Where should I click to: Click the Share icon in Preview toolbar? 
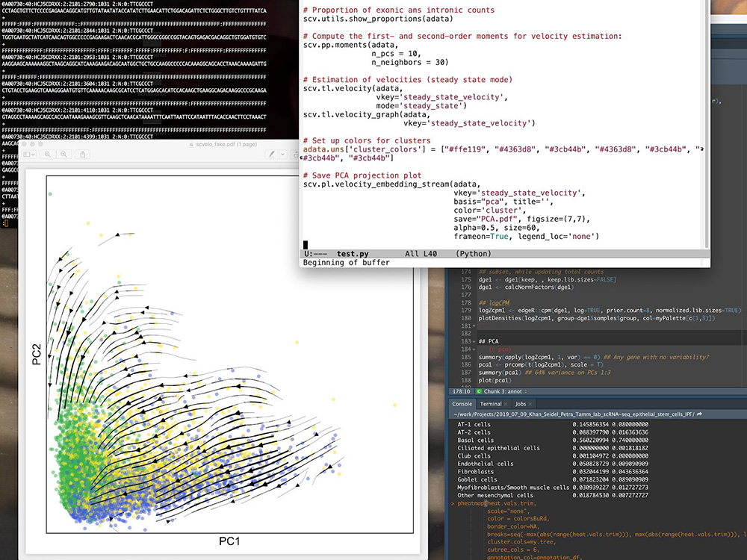[x=82, y=154]
